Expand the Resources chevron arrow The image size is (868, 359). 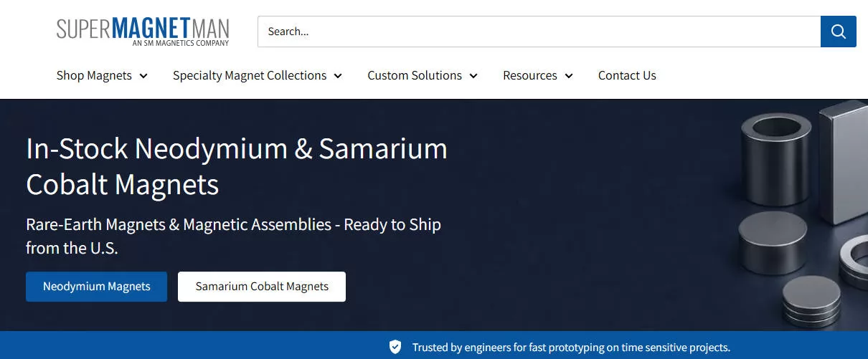click(x=569, y=76)
